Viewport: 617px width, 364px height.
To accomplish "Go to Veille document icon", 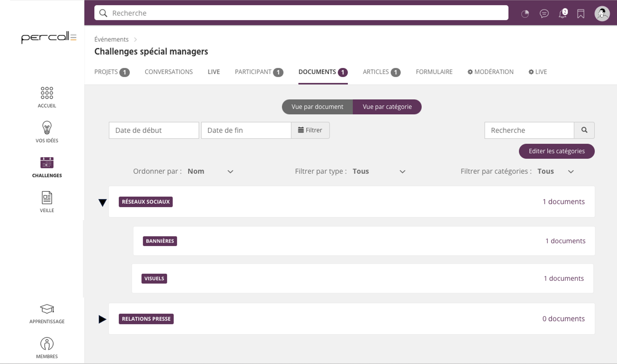I will pyautogui.click(x=47, y=198).
